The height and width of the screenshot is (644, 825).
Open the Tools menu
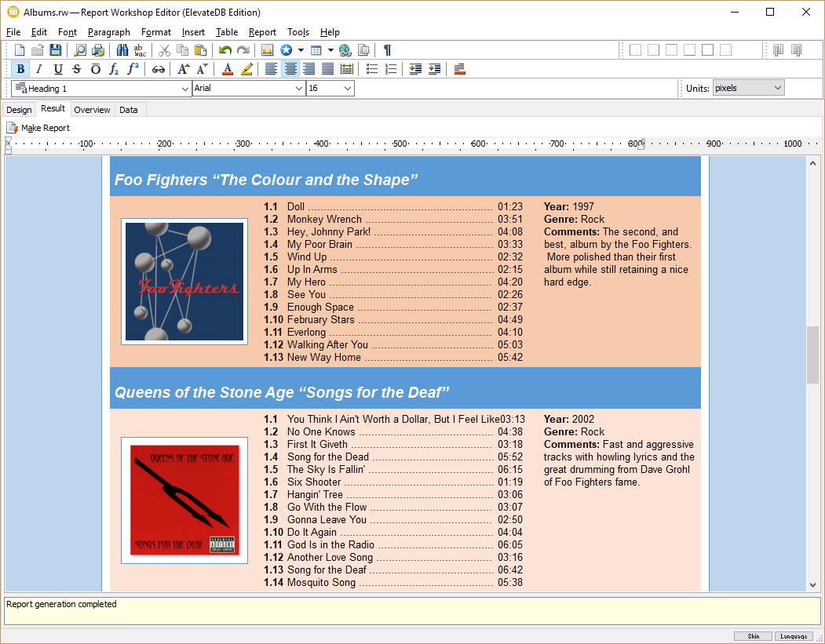(298, 32)
